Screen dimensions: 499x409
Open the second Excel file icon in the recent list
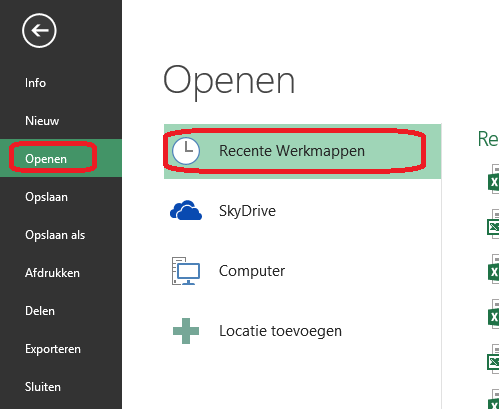tap(493, 224)
